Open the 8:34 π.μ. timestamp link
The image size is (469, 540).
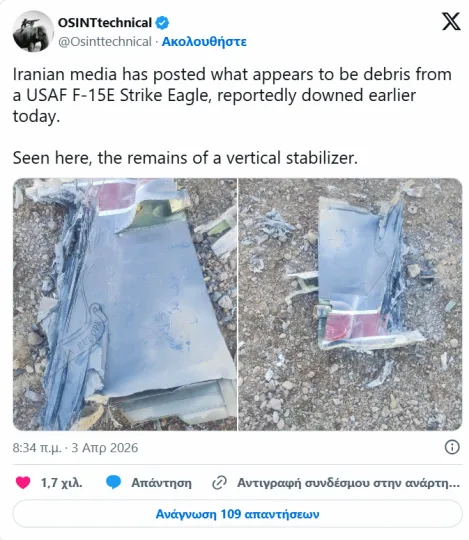coord(37,448)
